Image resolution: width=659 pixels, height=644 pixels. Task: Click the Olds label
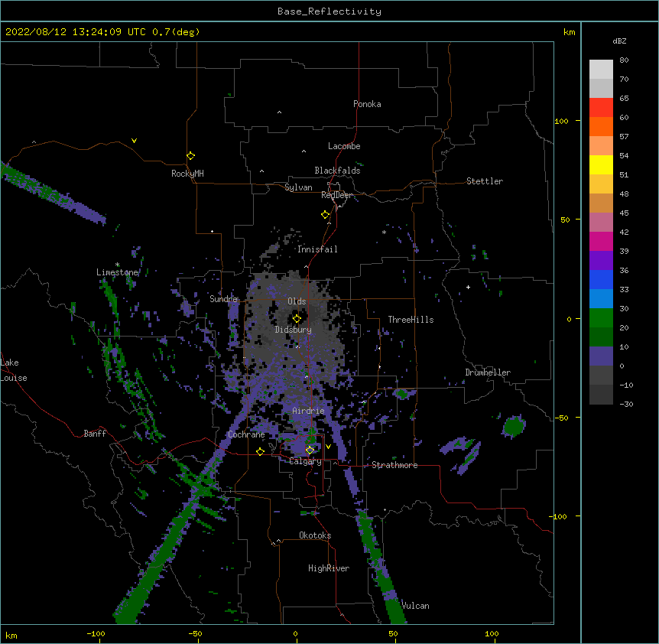(x=297, y=301)
